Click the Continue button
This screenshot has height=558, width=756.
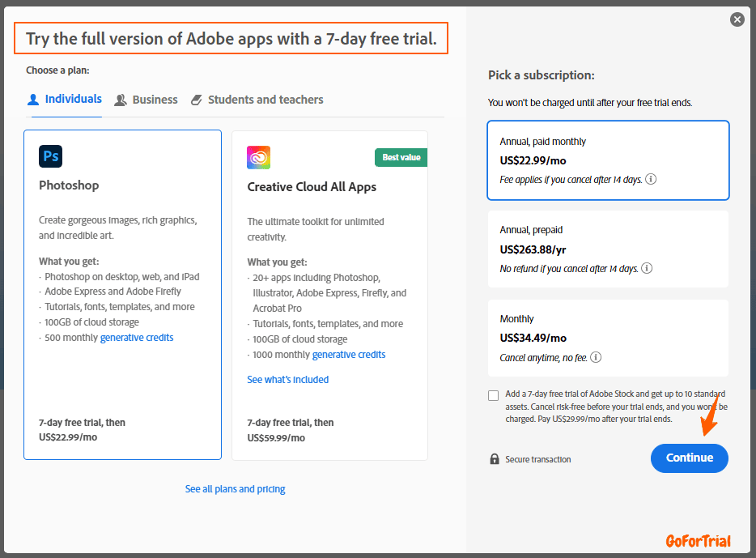(690, 458)
